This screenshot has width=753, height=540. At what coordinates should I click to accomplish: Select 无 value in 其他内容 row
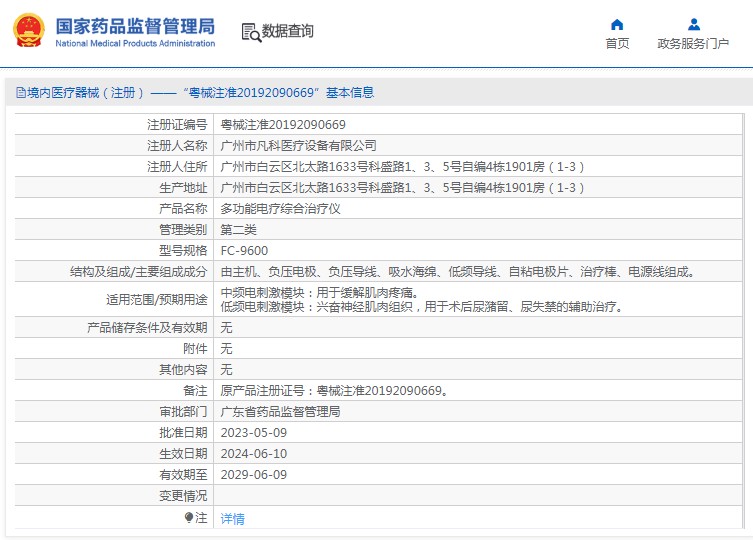pyautogui.click(x=226, y=369)
